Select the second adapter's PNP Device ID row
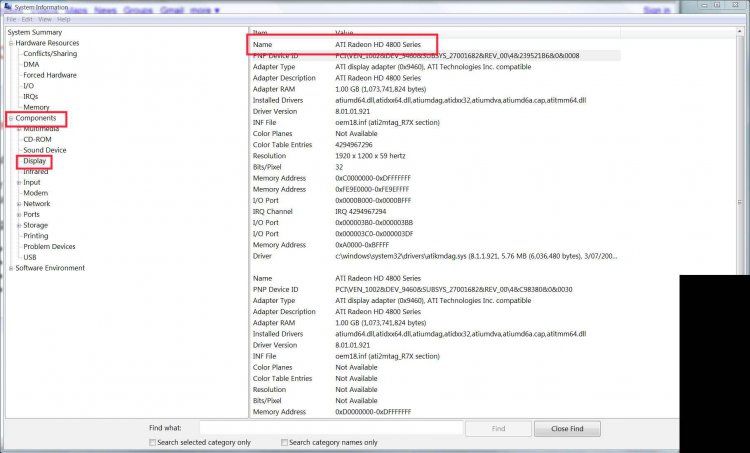 (435, 289)
